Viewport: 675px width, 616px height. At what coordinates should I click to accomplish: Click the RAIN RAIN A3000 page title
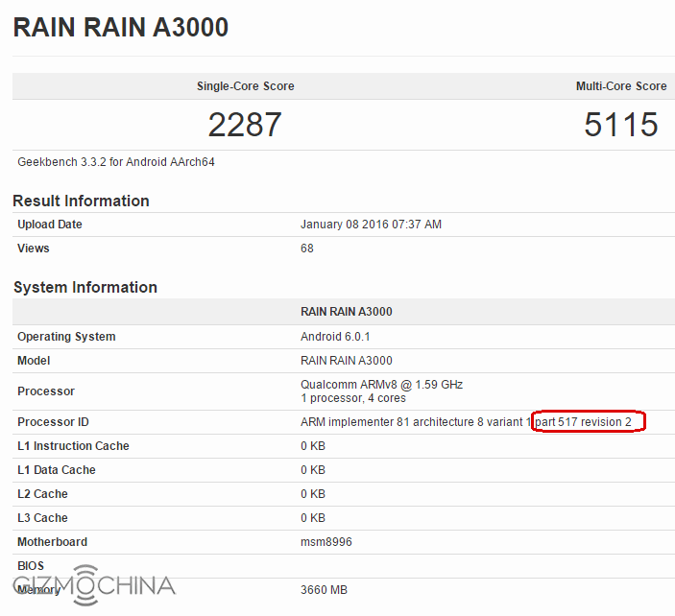tap(121, 28)
